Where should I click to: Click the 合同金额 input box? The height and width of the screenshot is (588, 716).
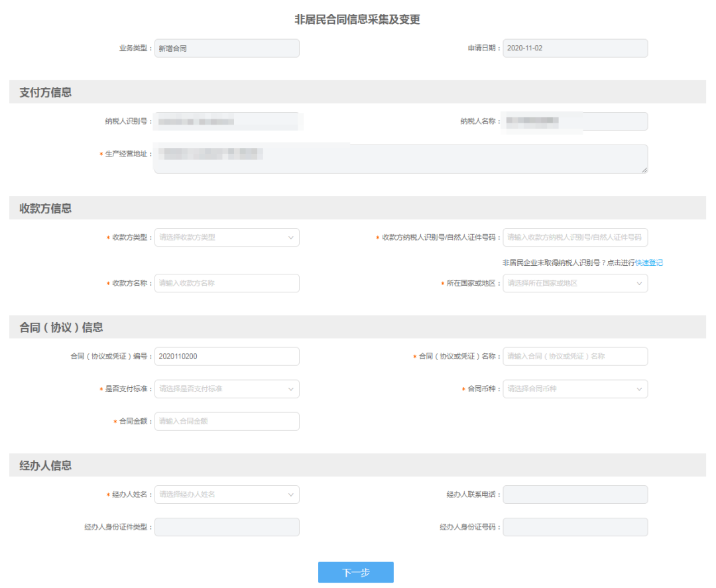click(x=227, y=422)
